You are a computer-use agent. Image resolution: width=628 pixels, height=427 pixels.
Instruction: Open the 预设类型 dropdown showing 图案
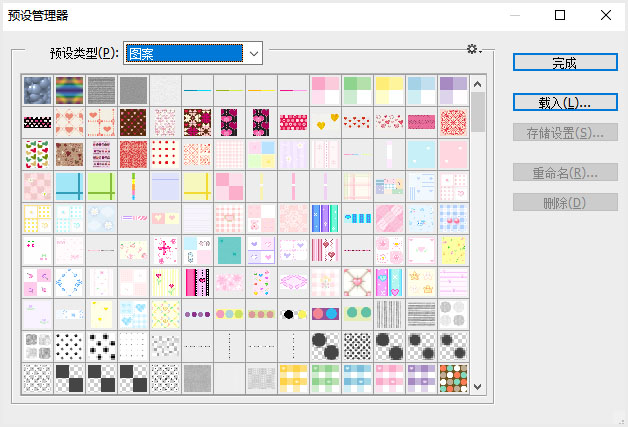pos(193,53)
